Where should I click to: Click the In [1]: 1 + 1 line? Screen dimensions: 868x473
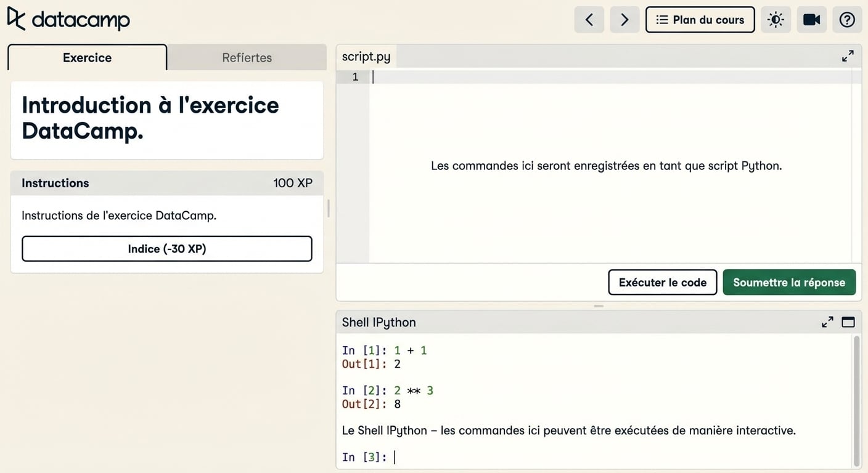coord(385,350)
